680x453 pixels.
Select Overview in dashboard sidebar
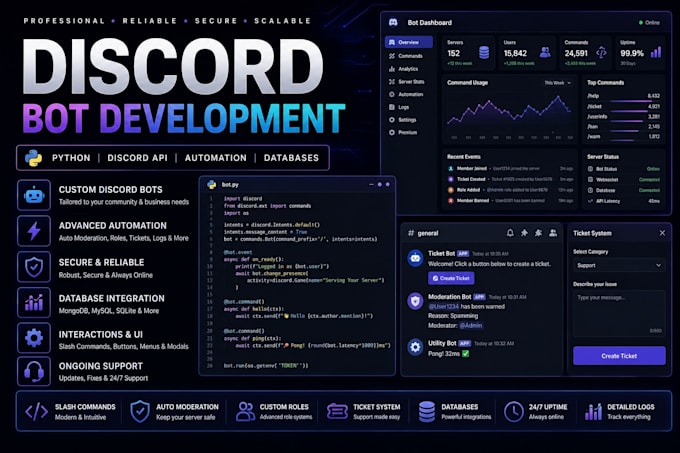409,42
